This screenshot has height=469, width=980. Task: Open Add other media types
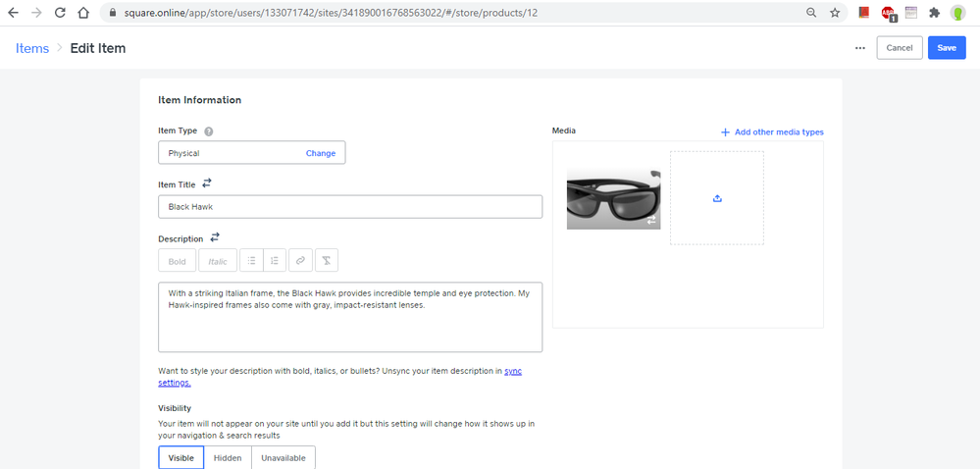(x=772, y=132)
